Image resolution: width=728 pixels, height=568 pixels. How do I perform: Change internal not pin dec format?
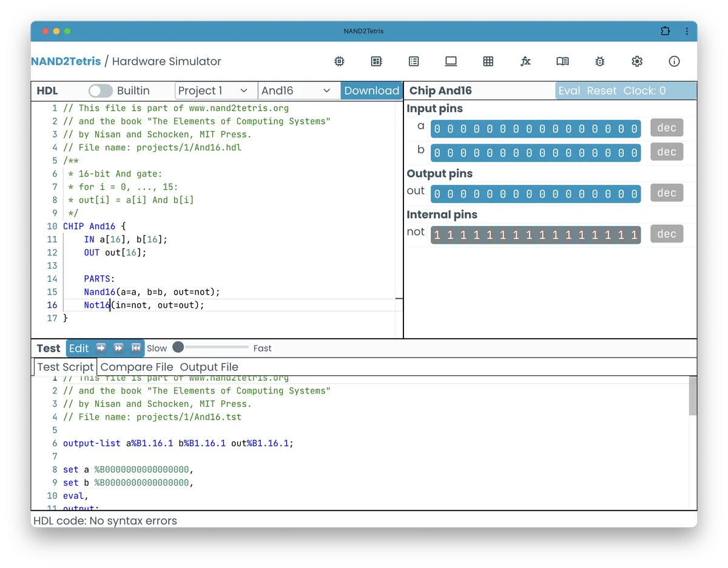(667, 234)
